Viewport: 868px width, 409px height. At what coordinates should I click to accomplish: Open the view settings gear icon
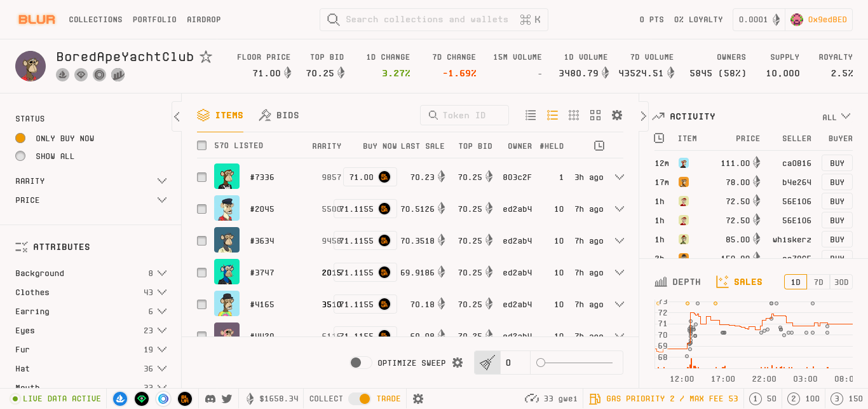click(616, 115)
